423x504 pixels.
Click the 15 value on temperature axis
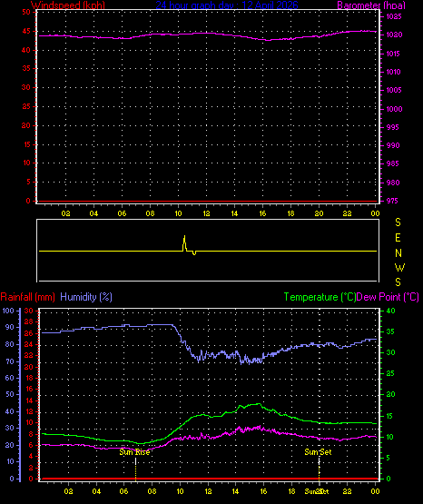tap(389, 416)
